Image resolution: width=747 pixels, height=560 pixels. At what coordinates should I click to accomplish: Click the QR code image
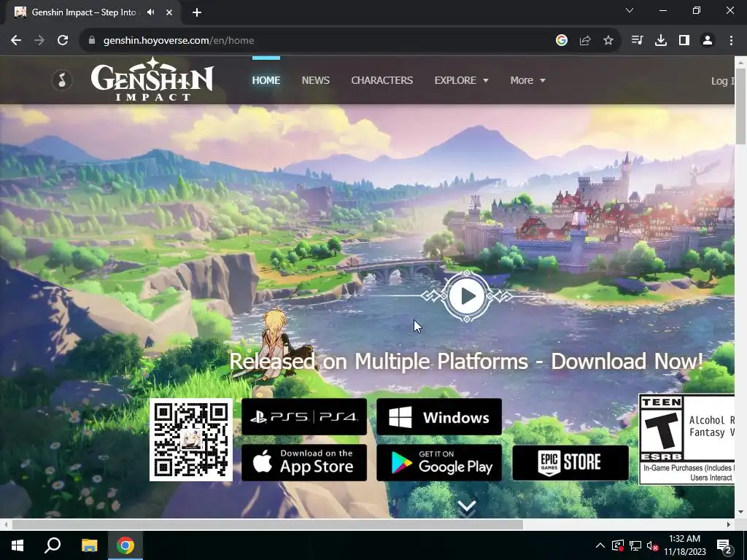coord(191,440)
